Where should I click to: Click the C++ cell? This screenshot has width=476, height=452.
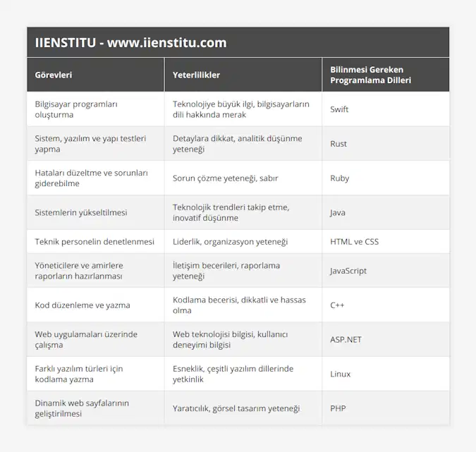(337, 305)
